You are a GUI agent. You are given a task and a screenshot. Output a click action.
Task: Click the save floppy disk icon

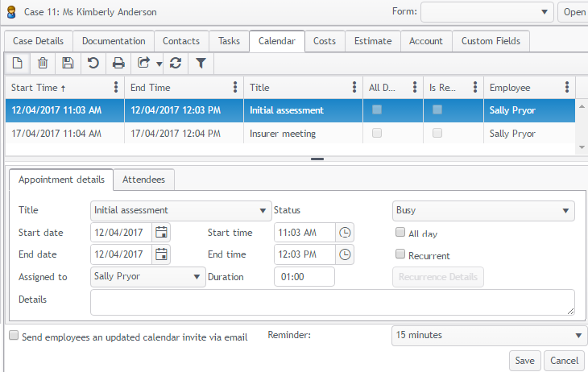click(68, 63)
